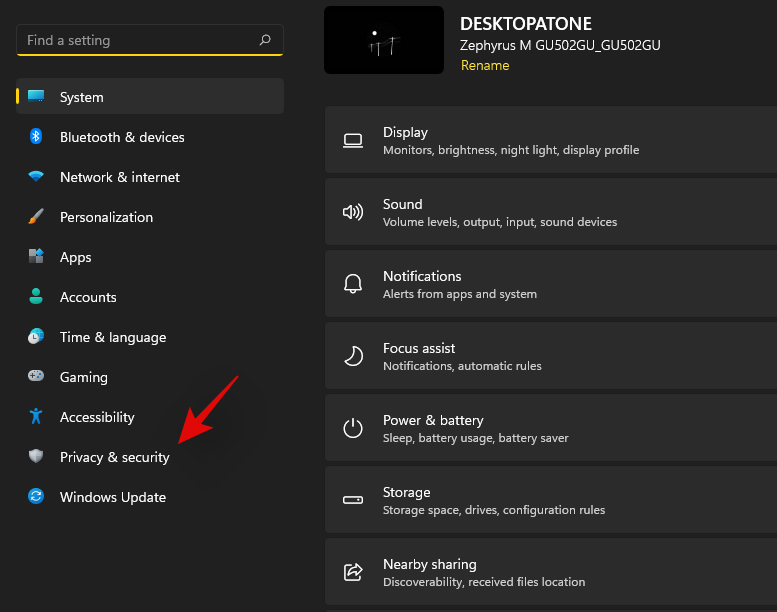This screenshot has height=612, width=777.
Task: Open Privacy & security settings
Action: [114, 457]
